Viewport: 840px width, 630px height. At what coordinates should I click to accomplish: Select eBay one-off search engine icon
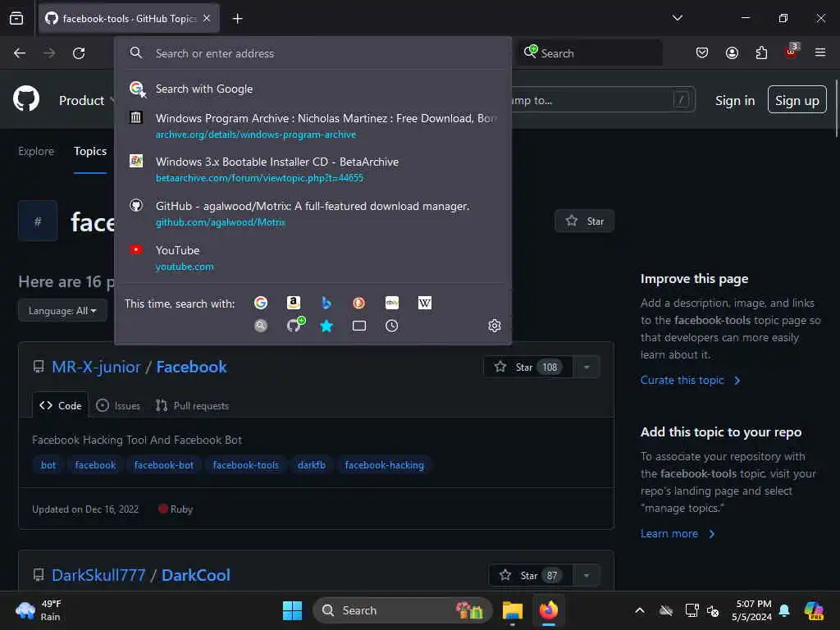(391, 304)
